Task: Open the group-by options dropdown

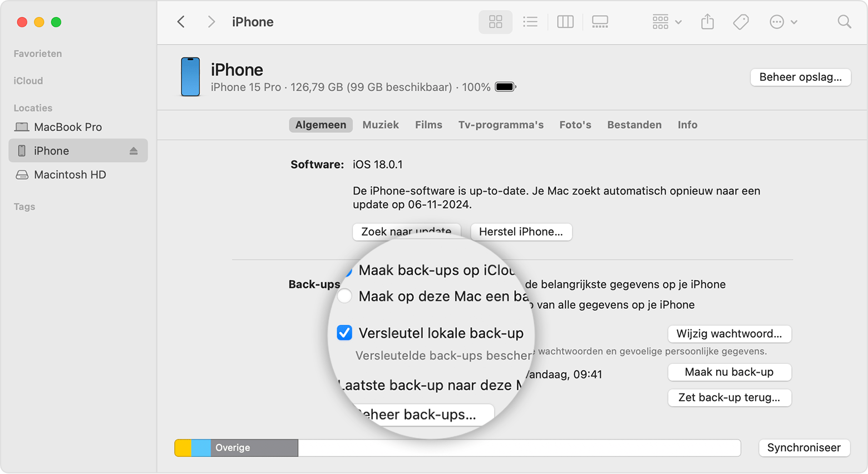Action: 667,22
